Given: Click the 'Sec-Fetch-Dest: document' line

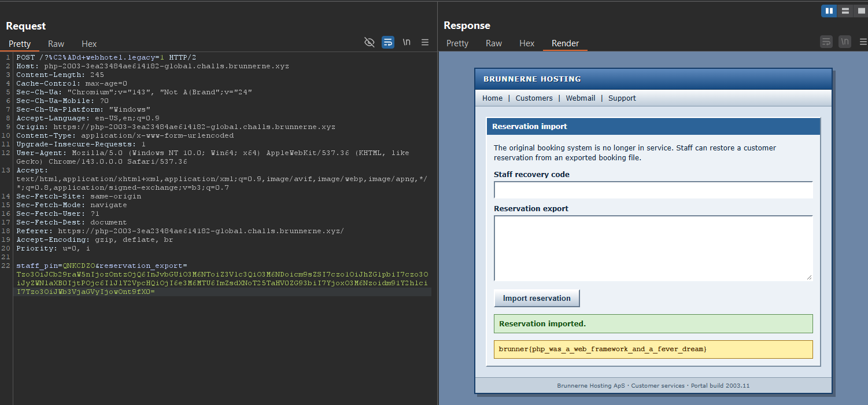Looking at the screenshot, I should click(x=72, y=222).
